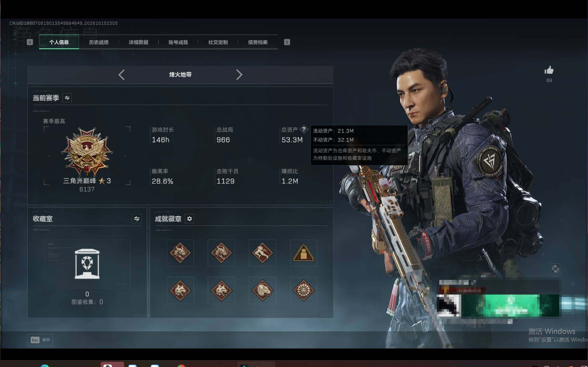Go to the 社交定制 tab
The height and width of the screenshot is (367, 588).
(x=218, y=42)
